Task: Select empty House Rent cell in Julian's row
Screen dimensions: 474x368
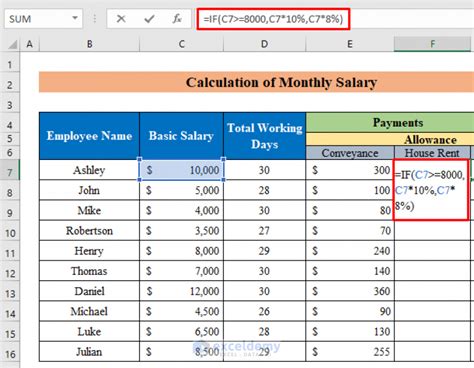Action: point(432,352)
